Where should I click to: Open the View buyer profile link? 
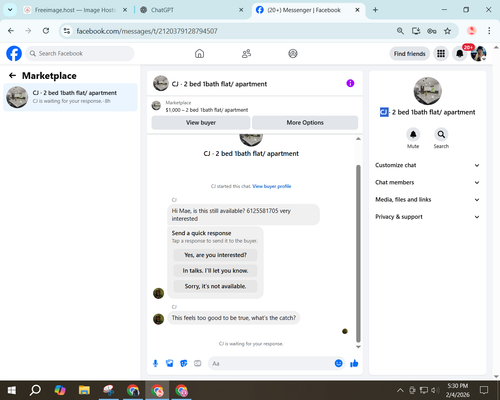(x=272, y=186)
